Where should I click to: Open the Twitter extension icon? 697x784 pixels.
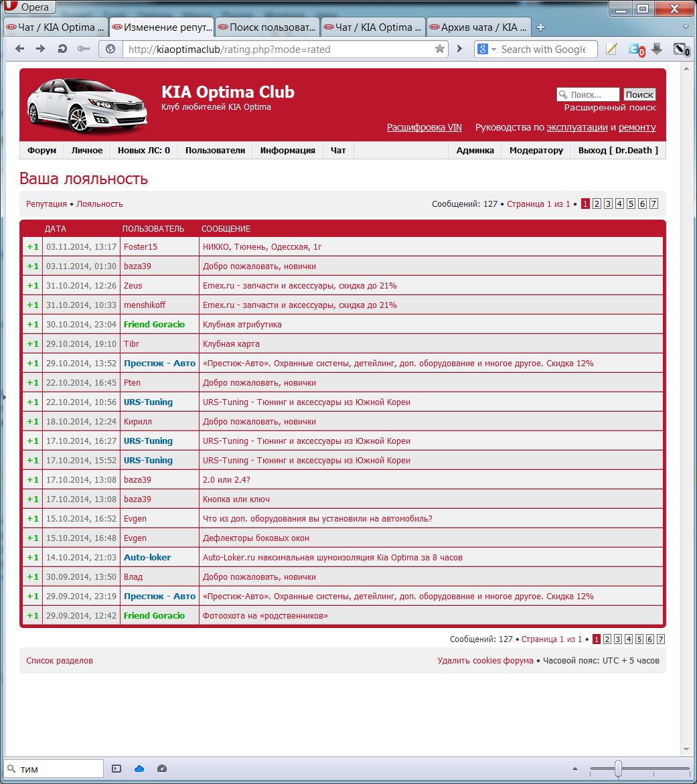[635, 49]
